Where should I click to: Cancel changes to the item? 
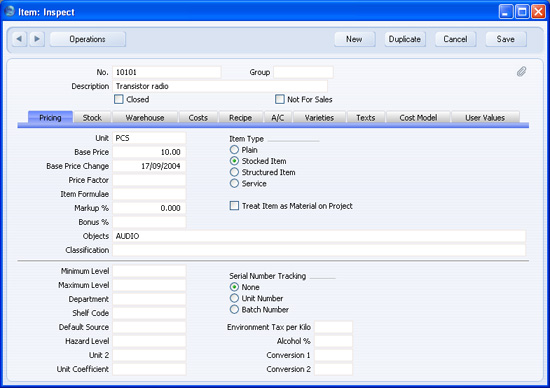point(455,39)
